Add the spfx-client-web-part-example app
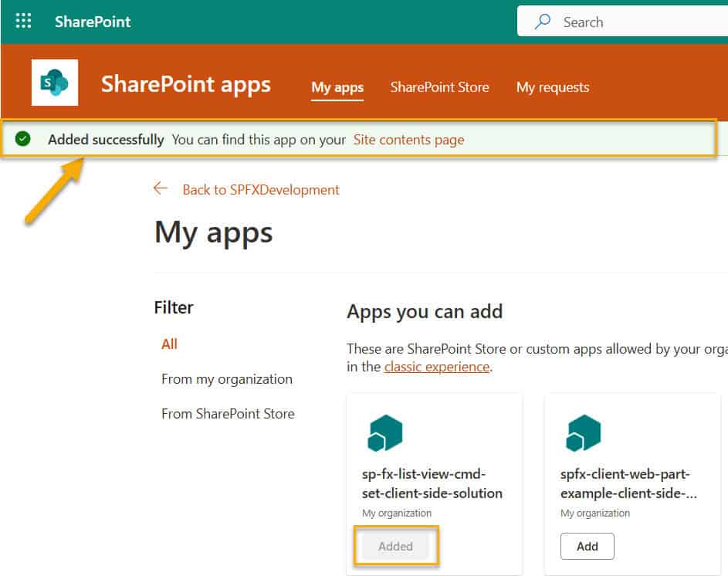Screen dimensions: 728x576 [x=587, y=546]
